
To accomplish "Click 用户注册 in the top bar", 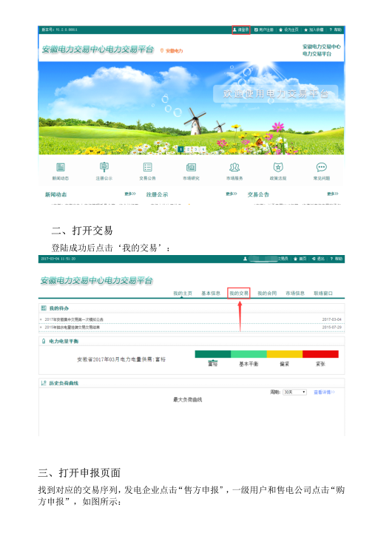I will (x=264, y=30).
